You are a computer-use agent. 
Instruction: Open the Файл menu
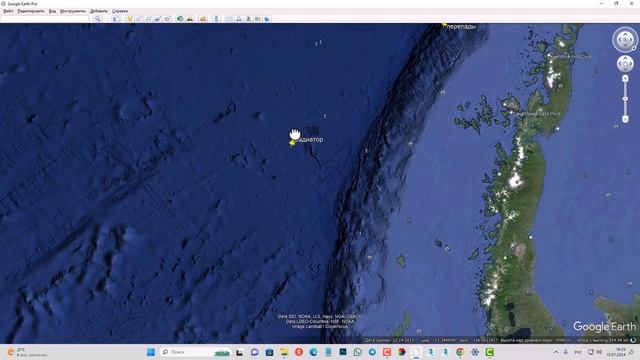[8, 11]
